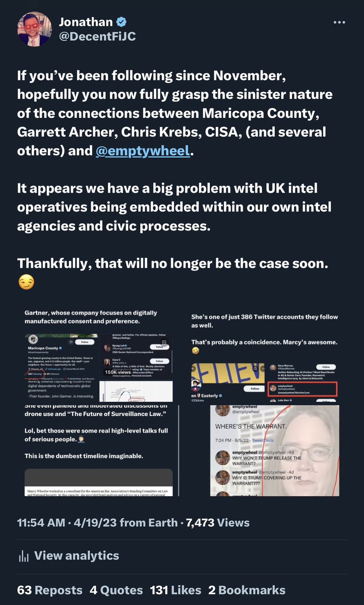This screenshot has width=364, height=605.
Task: Click the blue verified badge
Action: pyautogui.click(x=122, y=22)
